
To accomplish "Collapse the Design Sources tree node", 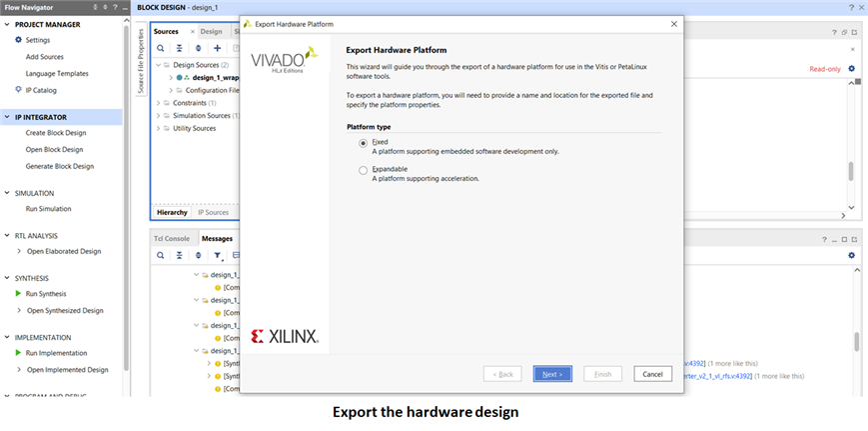I will 159,65.
